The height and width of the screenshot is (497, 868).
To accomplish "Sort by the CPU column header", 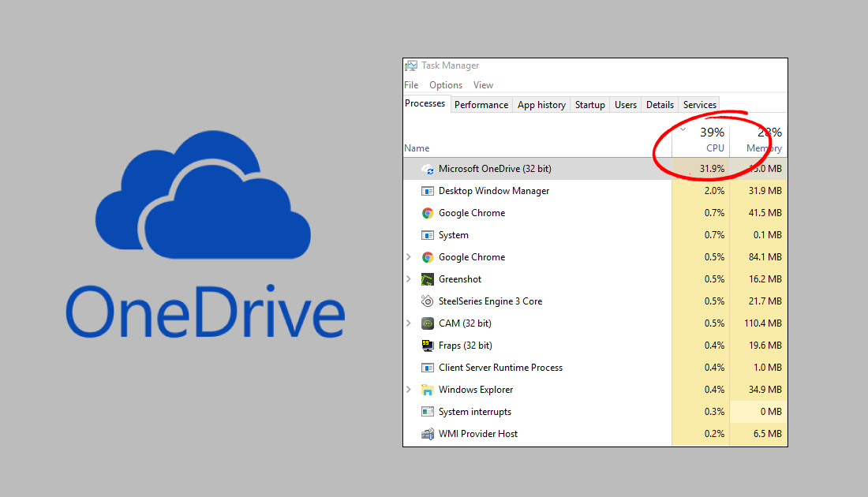I will pos(715,148).
